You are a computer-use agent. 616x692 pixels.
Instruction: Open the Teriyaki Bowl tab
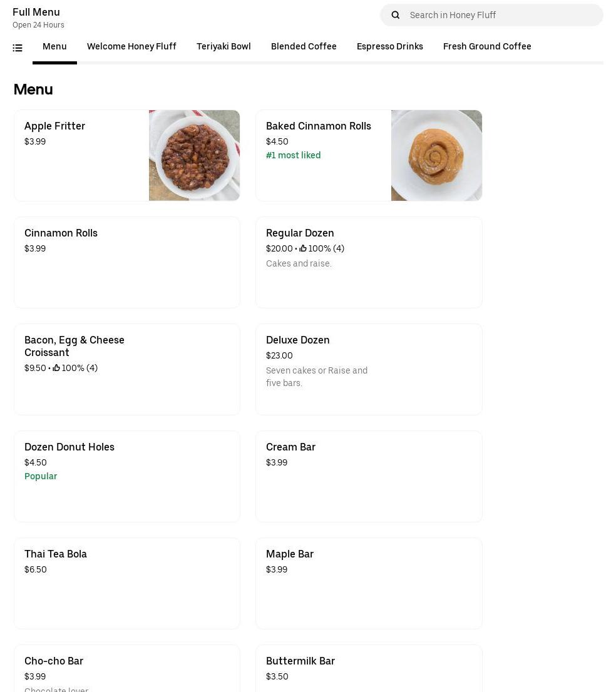(x=223, y=46)
